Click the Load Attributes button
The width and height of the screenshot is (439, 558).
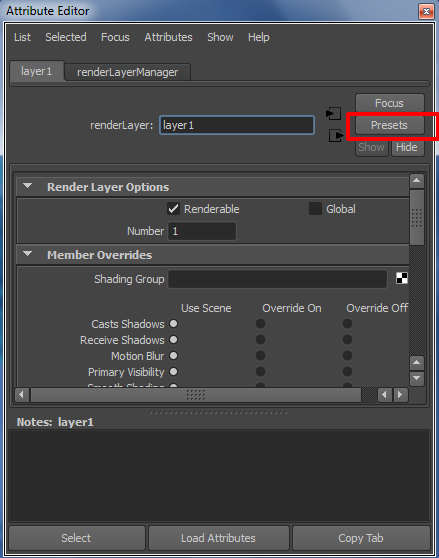[x=218, y=538]
